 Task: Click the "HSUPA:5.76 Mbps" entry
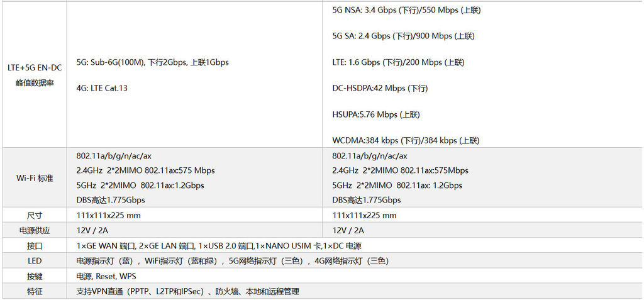376,114
